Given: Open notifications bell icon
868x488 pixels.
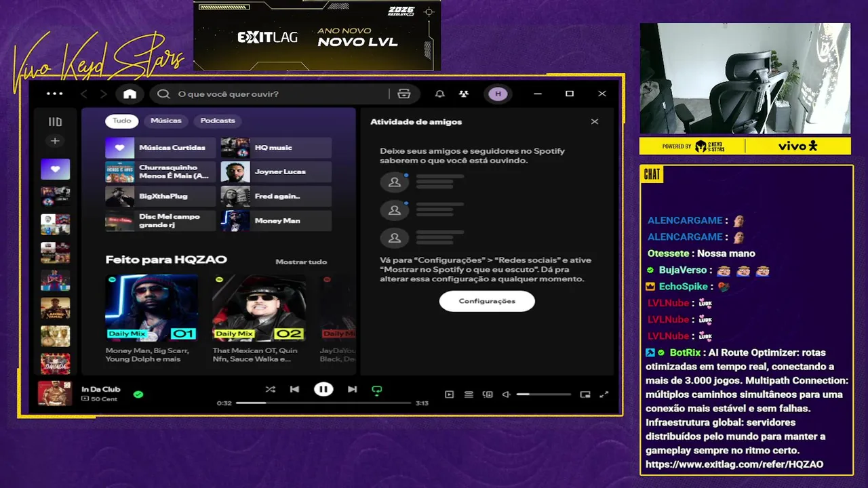Looking at the screenshot, I should click(439, 94).
